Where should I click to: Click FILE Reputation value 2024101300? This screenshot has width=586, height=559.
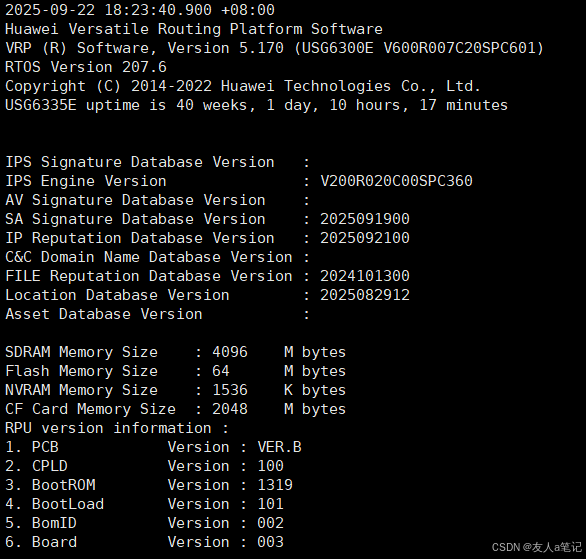click(365, 276)
